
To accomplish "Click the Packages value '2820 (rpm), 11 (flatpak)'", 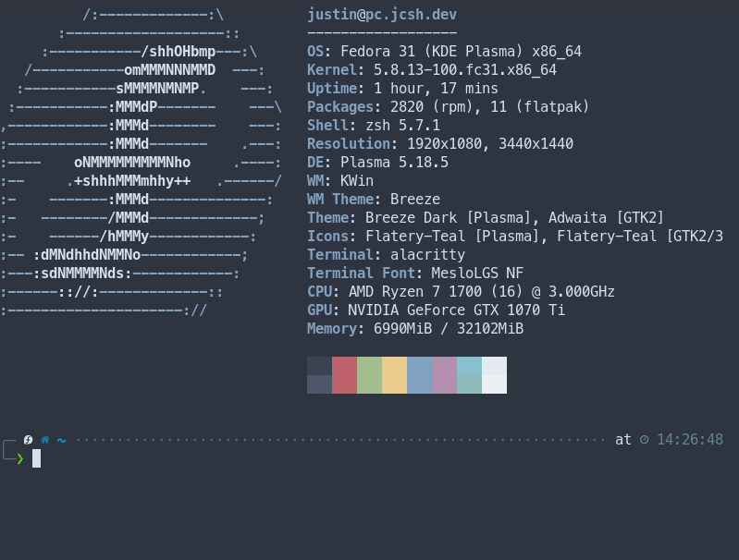I will (490, 107).
